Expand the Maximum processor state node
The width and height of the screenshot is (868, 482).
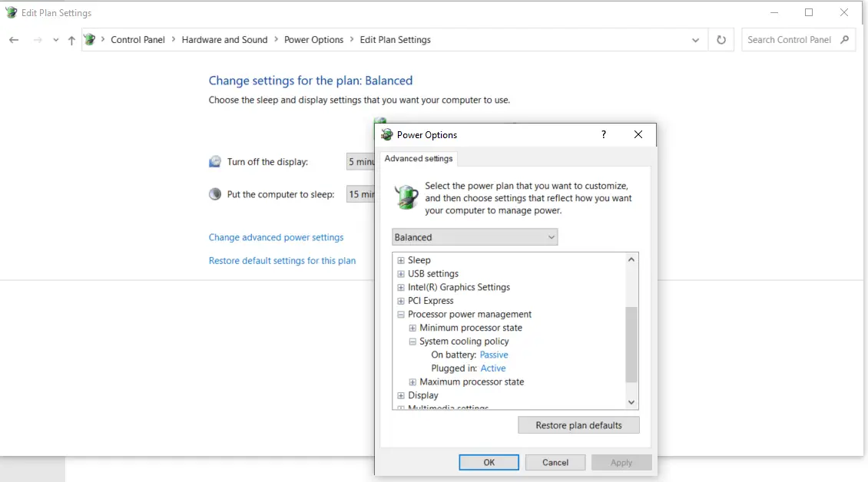(x=412, y=381)
